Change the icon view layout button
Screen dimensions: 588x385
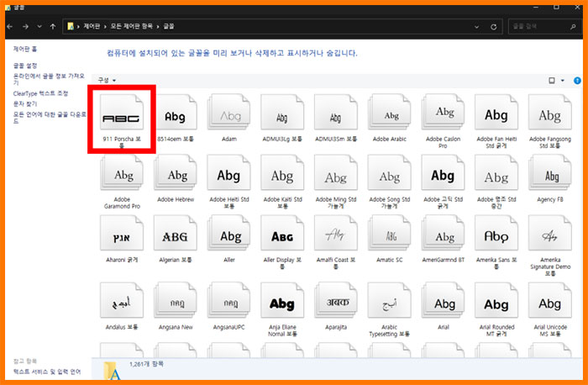click(x=552, y=81)
